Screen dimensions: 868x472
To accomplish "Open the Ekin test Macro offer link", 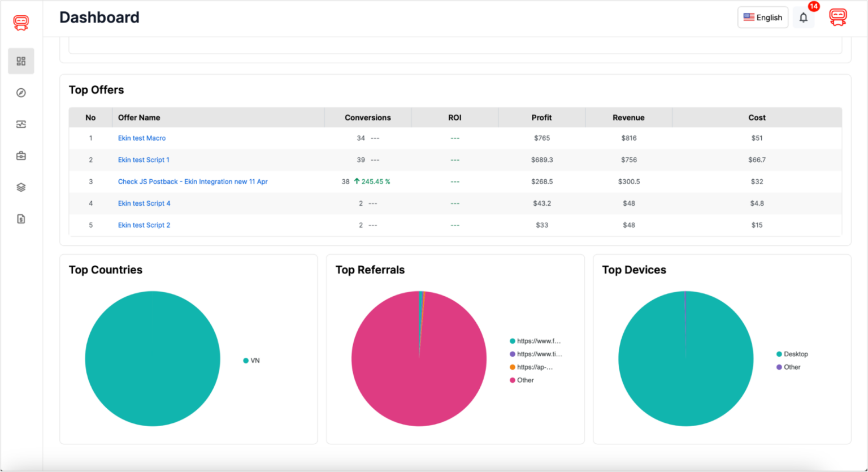I will point(142,138).
